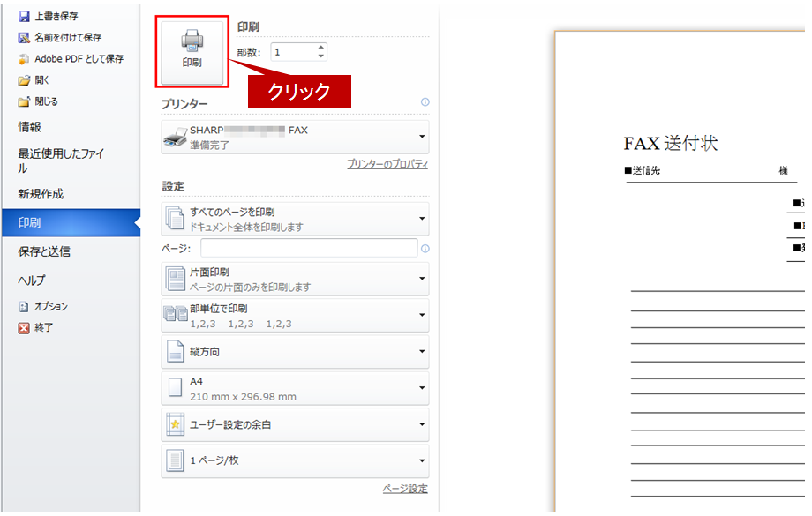The height and width of the screenshot is (516, 812).
Task: Click the starred custom margins icon
Action: (x=175, y=424)
